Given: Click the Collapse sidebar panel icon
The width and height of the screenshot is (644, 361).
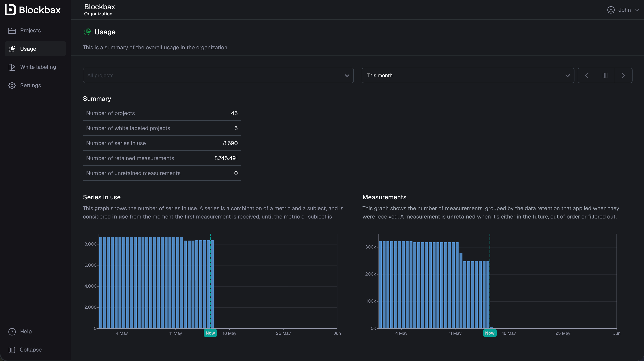Looking at the screenshot, I should click(12, 350).
